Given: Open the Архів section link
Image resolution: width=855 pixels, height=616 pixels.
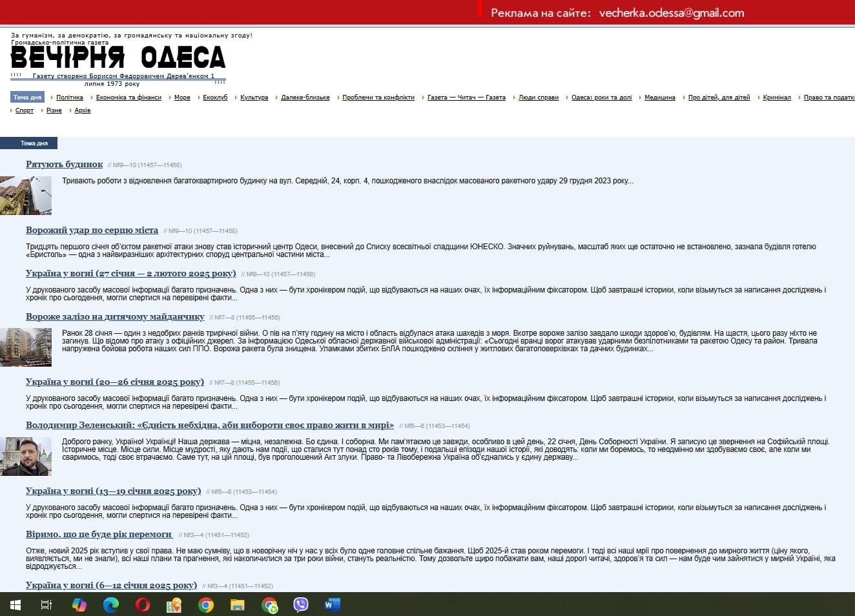Looking at the screenshot, I should tap(83, 110).
